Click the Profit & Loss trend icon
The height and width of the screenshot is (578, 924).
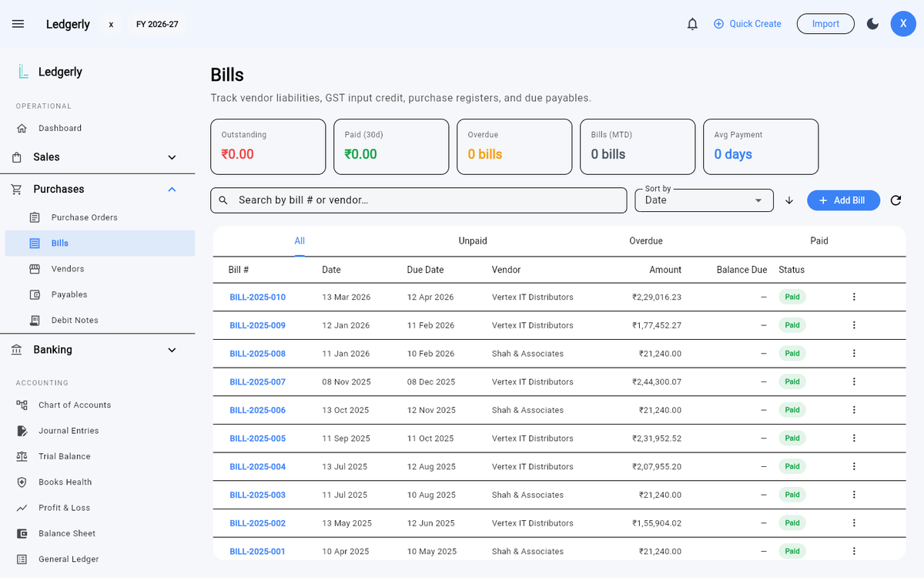22,508
